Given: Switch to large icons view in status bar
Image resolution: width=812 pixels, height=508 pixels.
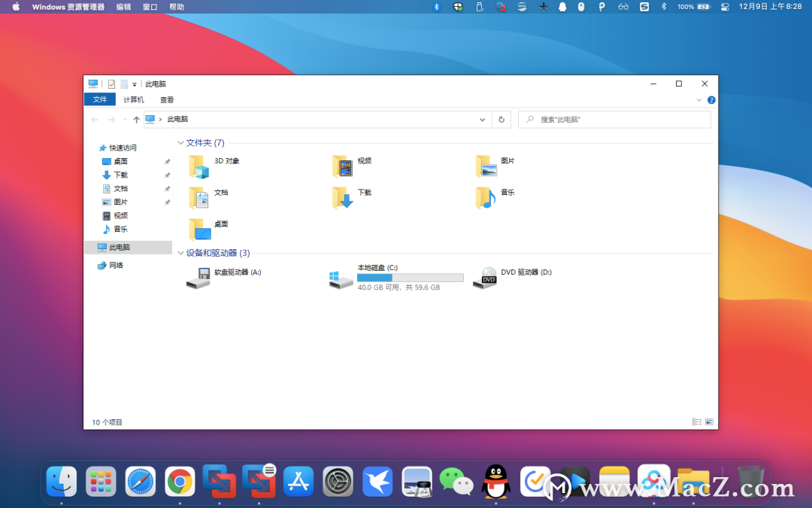Looking at the screenshot, I should tap(710, 422).
